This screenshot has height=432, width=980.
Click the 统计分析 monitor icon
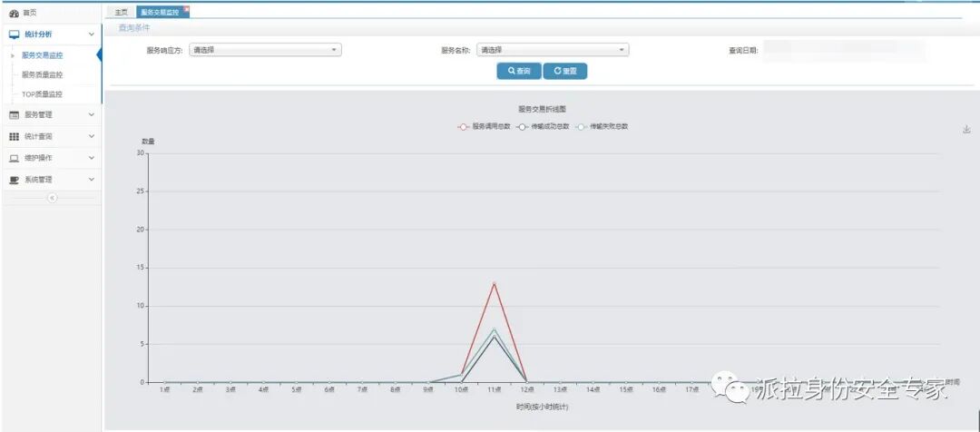15,34
